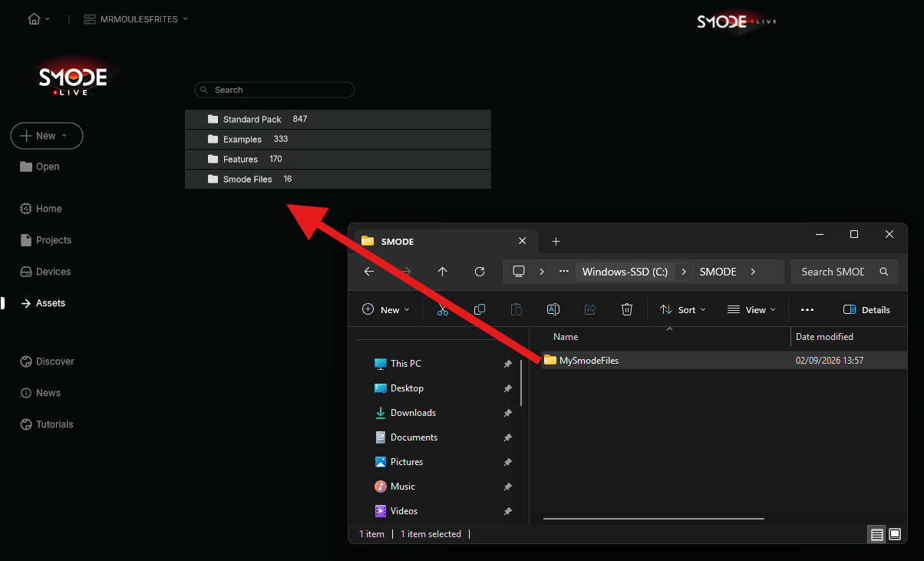The height and width of the screenshot is (561, 924).
Task: Go to Home in Smode sidebar
Action: point(41,209)
